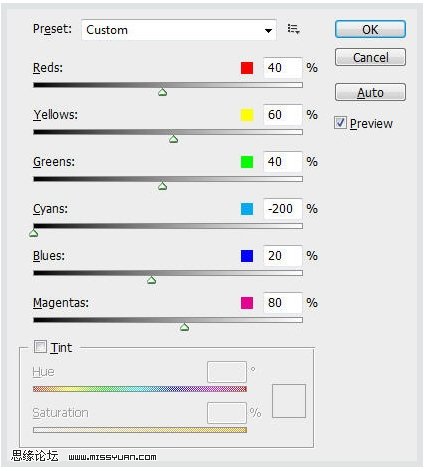
Task: Click the Tint color preview box
Action: click(289, 401)
